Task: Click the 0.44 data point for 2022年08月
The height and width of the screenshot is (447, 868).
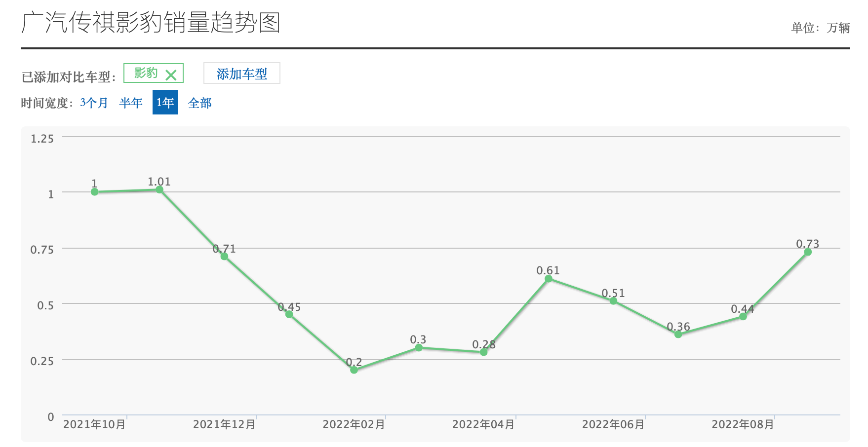Action: point(743,317)
